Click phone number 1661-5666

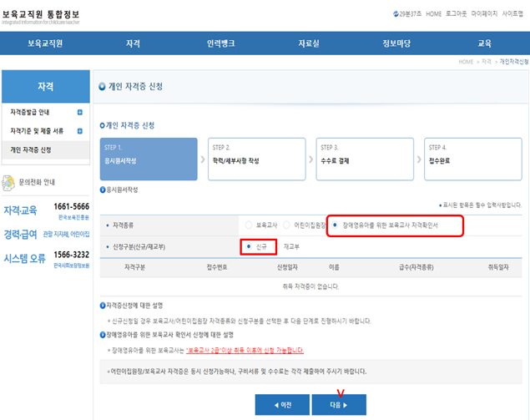[71, 206]
